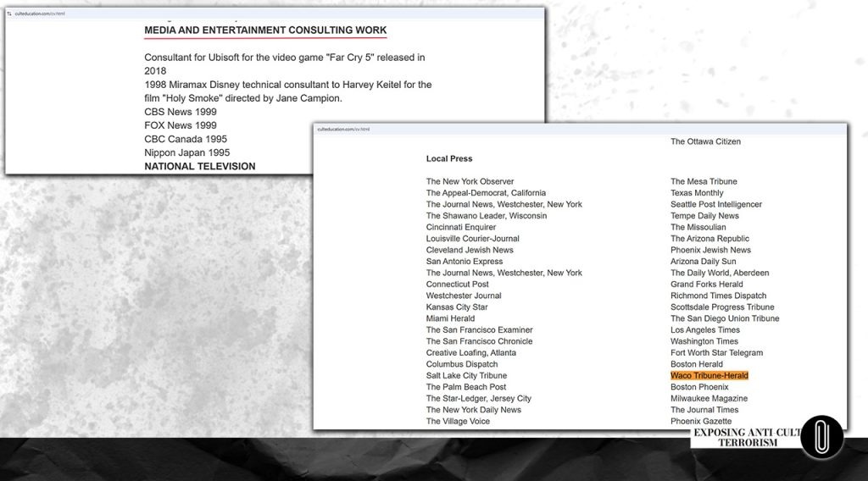Click the highlighted 'Waco Tribune-Herald'
The width and height of the screenshot is (868, 481).
709,376
